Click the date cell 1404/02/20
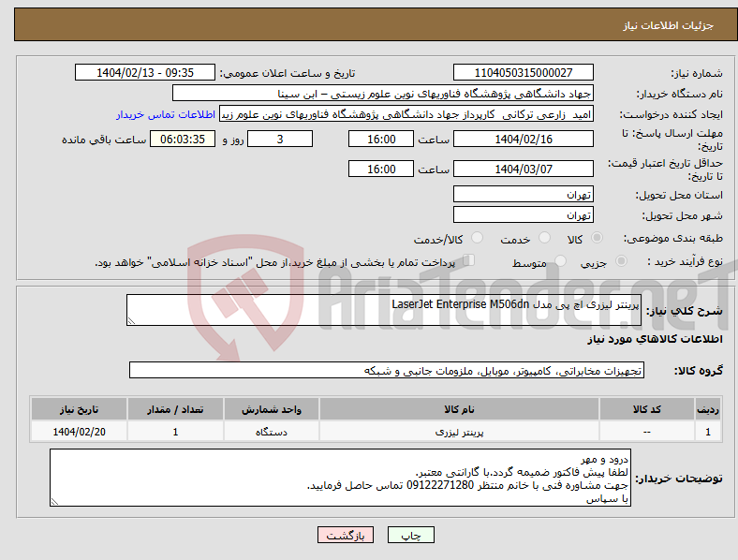Image resolution: width=738 pixels, height=560 pixels. tap(79, 432)
